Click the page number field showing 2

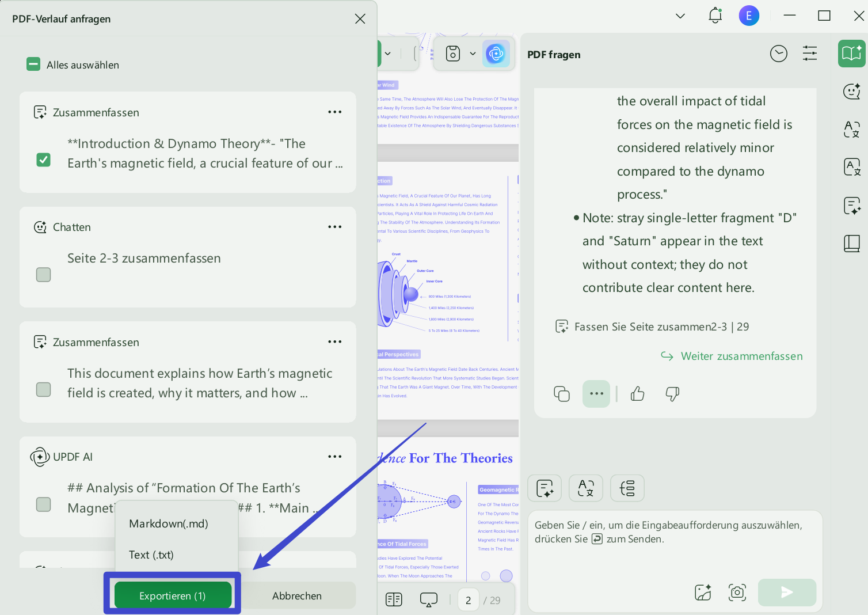click(x=468, y=599)
